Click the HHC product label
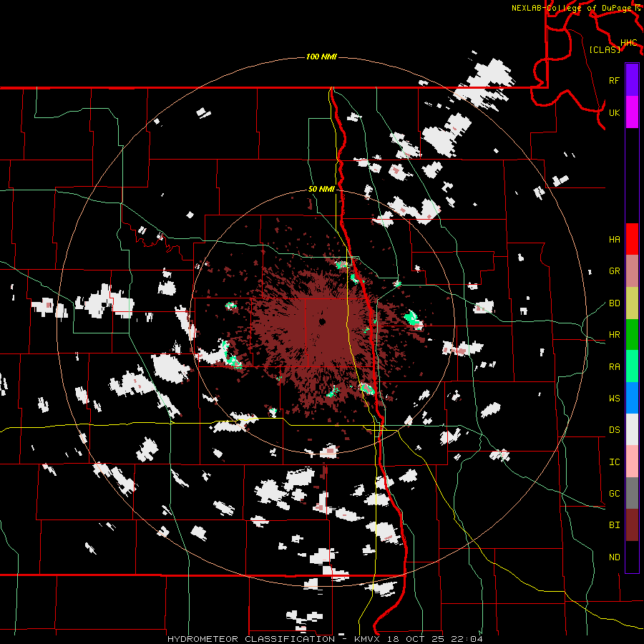The image size is (644, 644). coord(628,42)
